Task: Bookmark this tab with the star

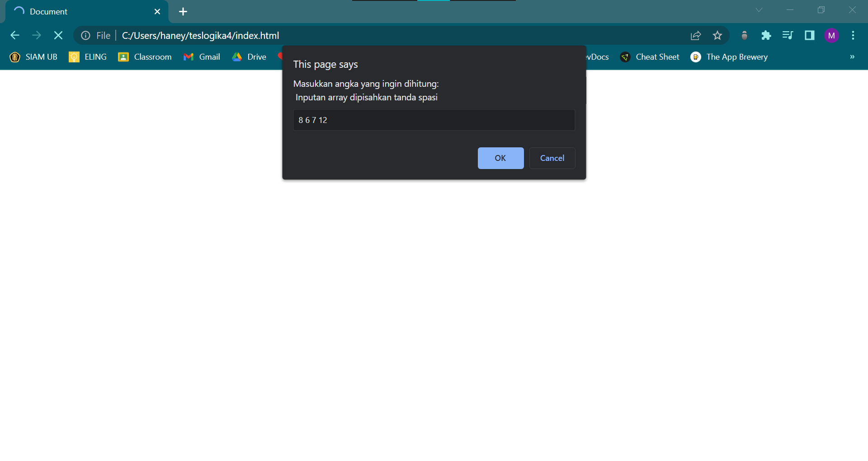Action: tap(717, 35)
